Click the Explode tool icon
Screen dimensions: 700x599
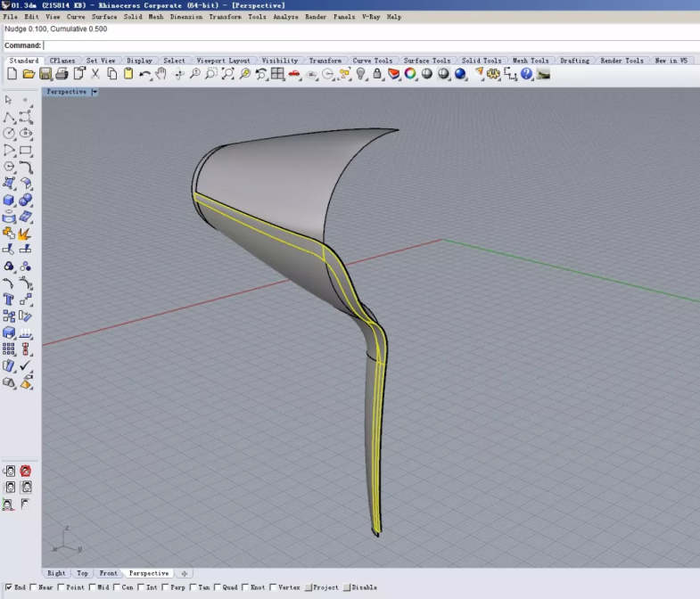click(x=25, y=234)
